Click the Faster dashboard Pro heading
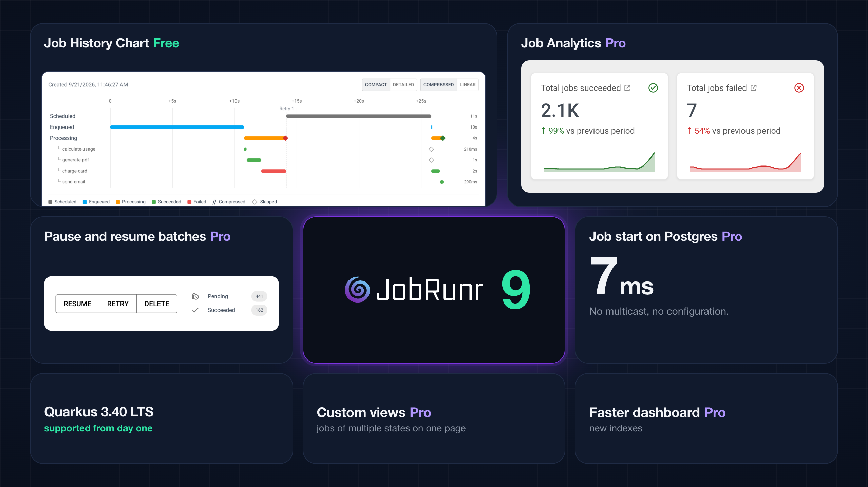The width and height of the screenshot is (868, 487). (x=657, y=412)
